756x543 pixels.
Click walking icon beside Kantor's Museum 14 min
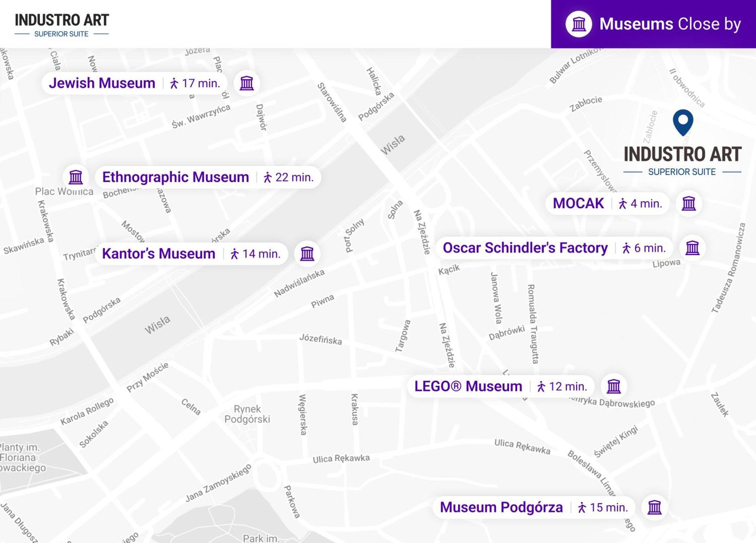234,254
